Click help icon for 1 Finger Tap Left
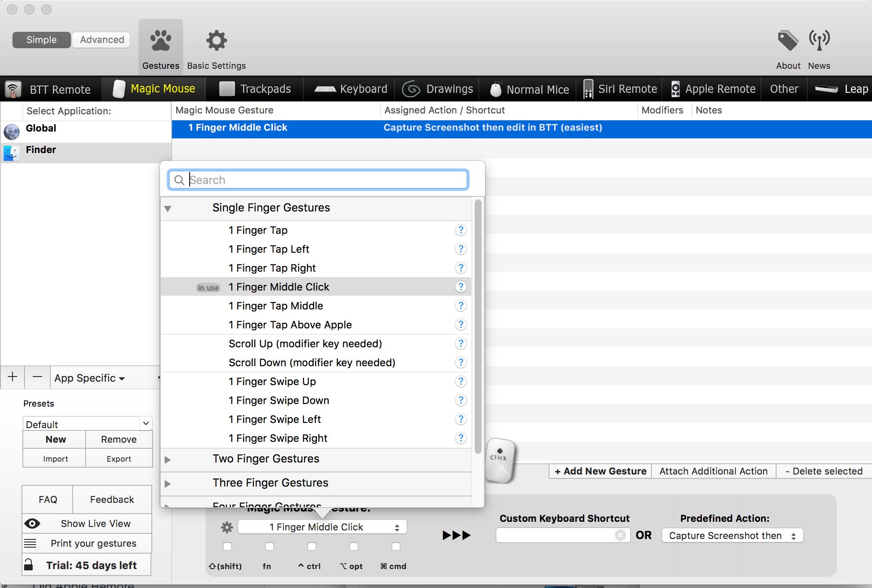This screenshot has width=872, height=588. tap(461, 249)
